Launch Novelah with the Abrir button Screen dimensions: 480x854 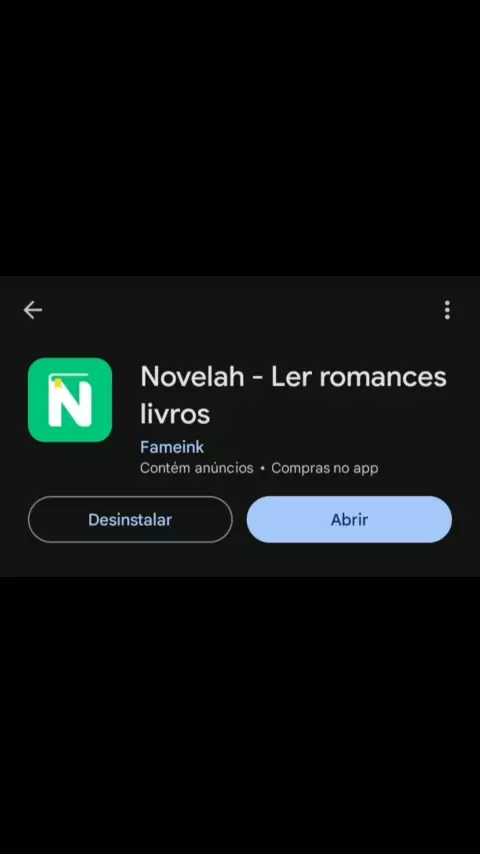click(349, 519)
